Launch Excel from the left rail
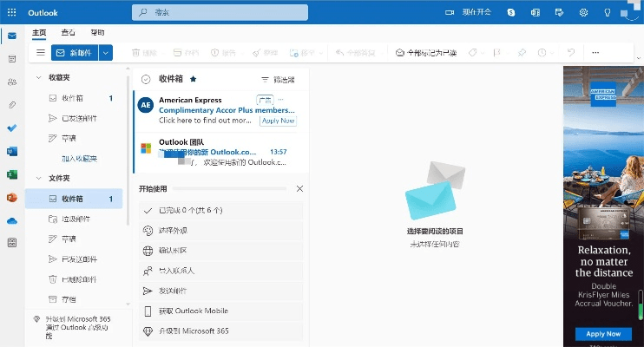Image resolution: width=644 pixels, height=347 pixels. tap(12, 174)
